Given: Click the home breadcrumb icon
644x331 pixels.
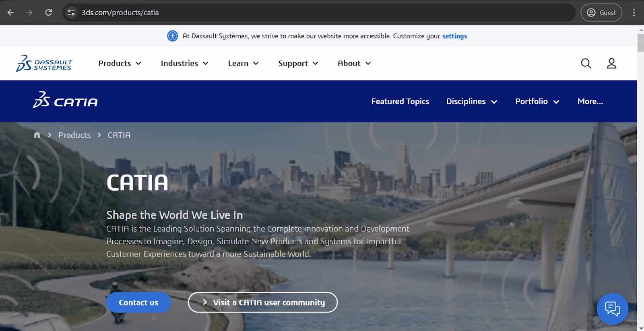Looking at the screenshot, I should click(x=37, y=135).
